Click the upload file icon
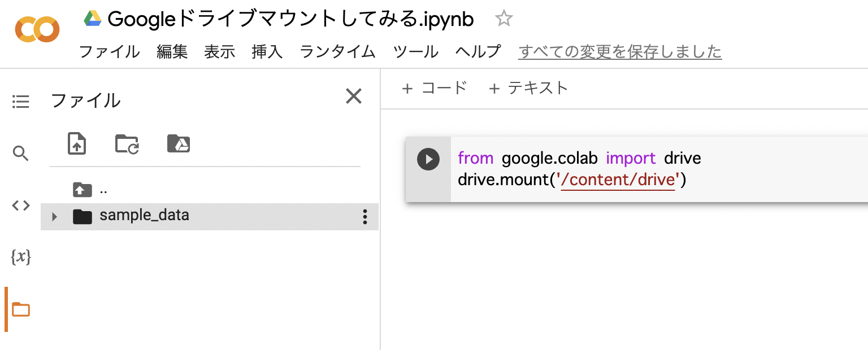The height and width of the screenshot is (350, 868). 77,144
